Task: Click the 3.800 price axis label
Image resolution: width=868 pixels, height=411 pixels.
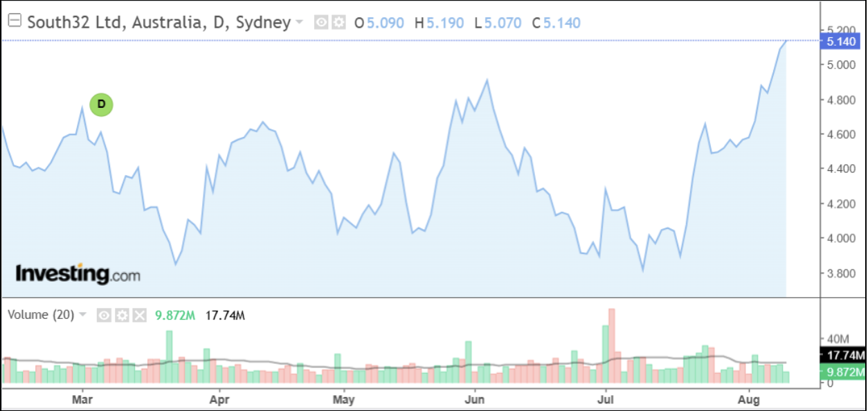Action: [x=843, y=273]
